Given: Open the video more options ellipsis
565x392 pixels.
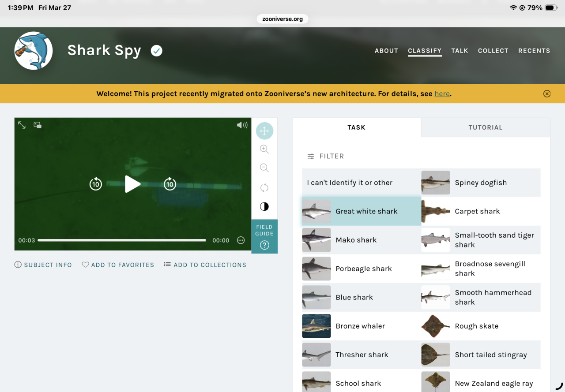Looking at the screenshot, I should click(241, 240).
